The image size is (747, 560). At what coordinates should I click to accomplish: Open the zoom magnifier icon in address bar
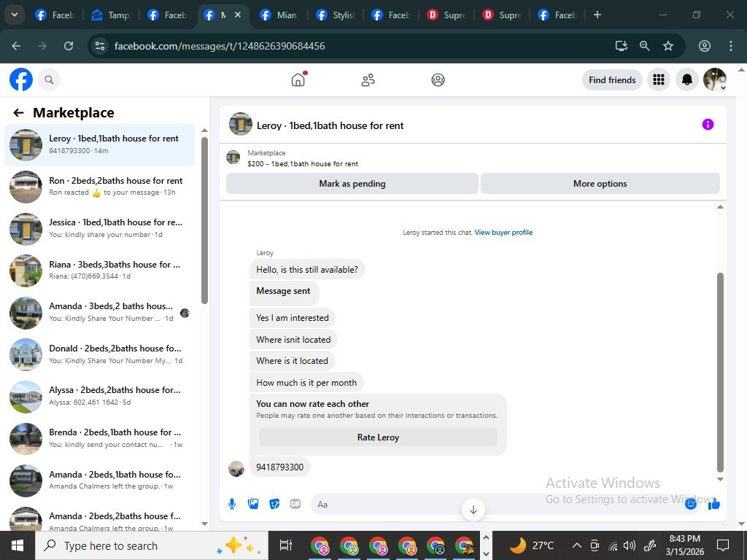tap(645, 46)
